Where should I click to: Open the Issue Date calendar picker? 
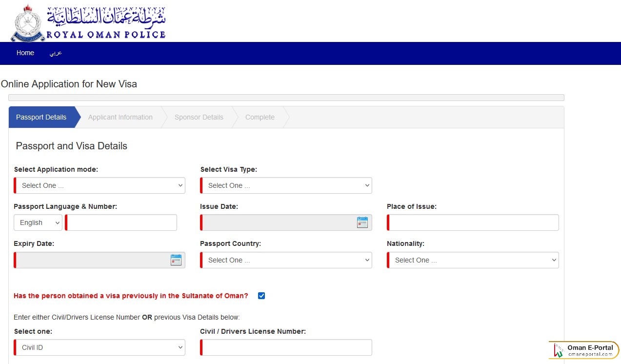tap(362, 222)
